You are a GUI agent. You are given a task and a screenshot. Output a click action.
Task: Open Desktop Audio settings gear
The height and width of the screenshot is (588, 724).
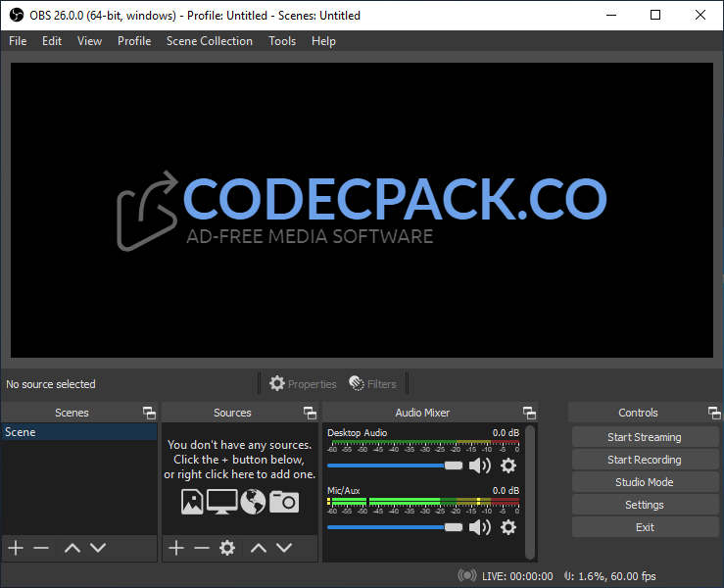click(x=508, y=465)
